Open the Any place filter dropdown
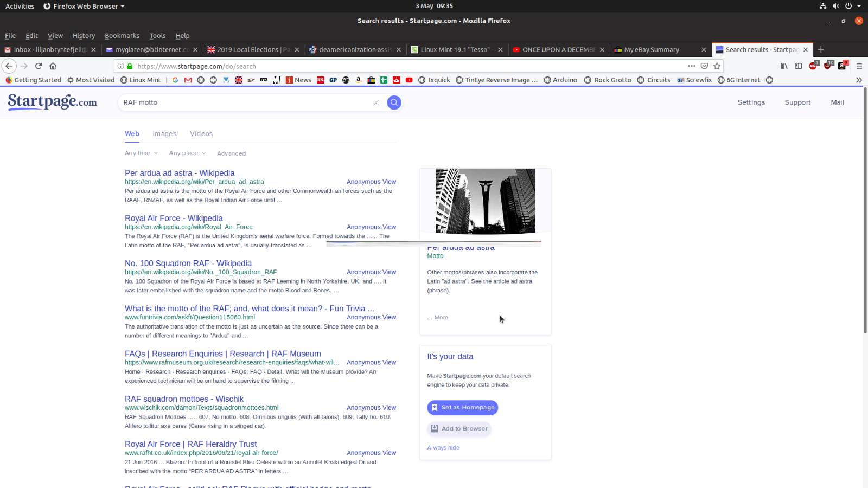868x488 pixels. pos(187,153)
